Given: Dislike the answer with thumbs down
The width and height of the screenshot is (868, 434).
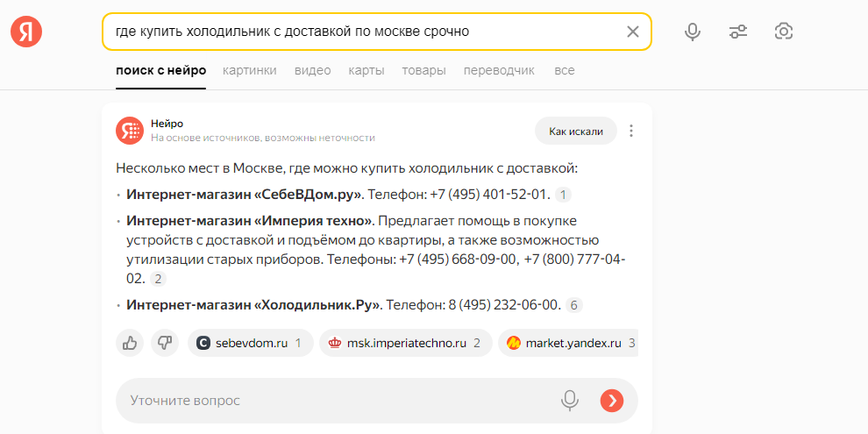Looking at the screenshot, I should [x=165, y=343].
